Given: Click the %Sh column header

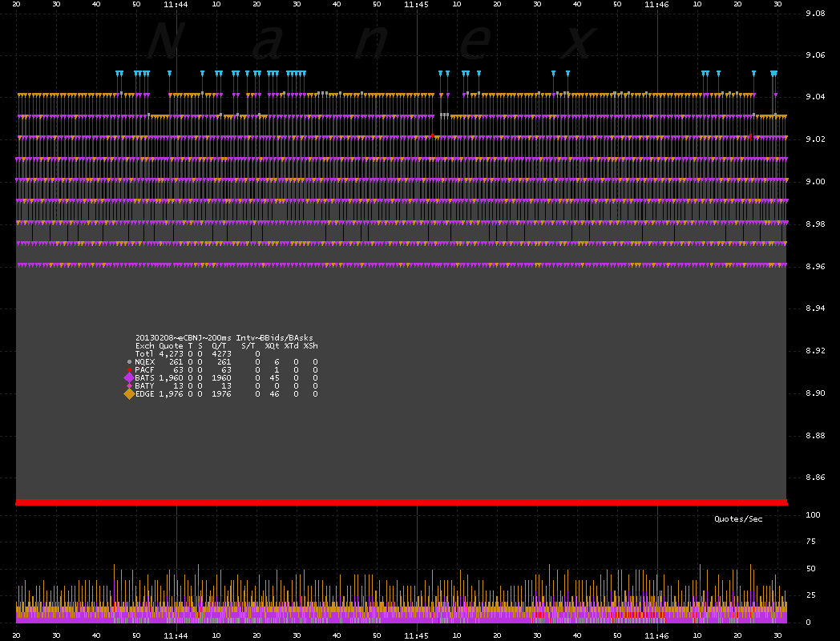Looking at the screenshot, I should pyautogui.click(x=311, y=346).
